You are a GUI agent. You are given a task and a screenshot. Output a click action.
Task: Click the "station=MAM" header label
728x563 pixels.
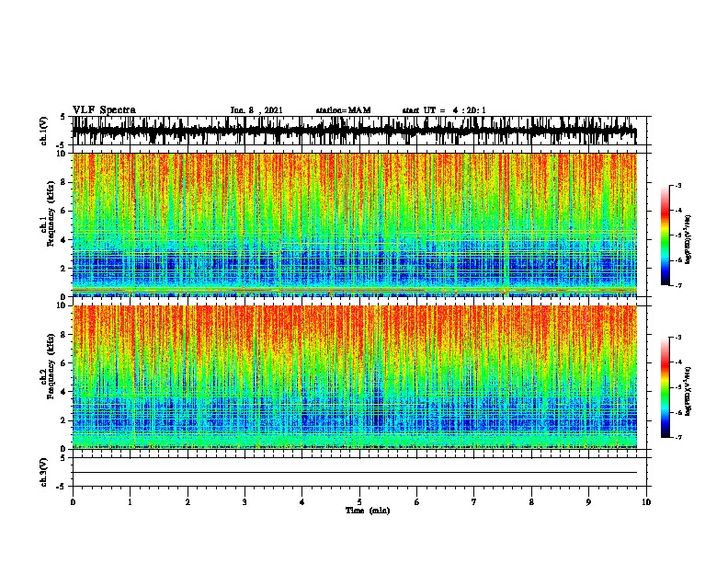coord(343,110)
